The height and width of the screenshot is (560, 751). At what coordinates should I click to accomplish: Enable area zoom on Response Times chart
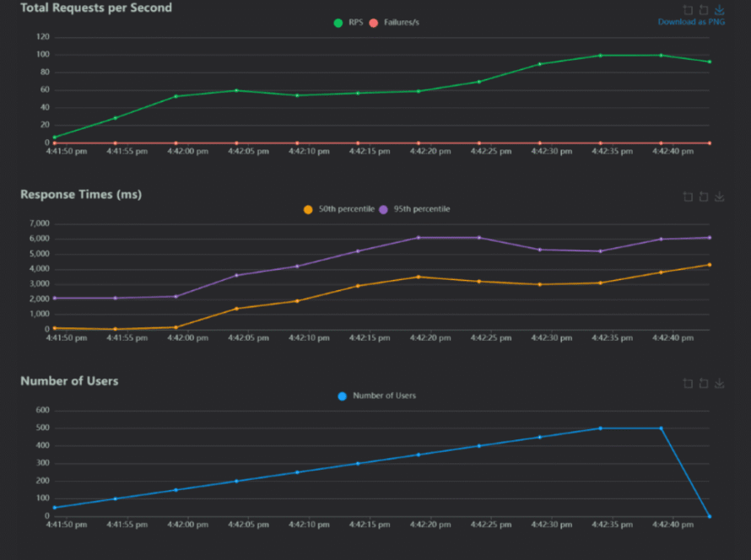pyautogui.click(x=688, y=197)
